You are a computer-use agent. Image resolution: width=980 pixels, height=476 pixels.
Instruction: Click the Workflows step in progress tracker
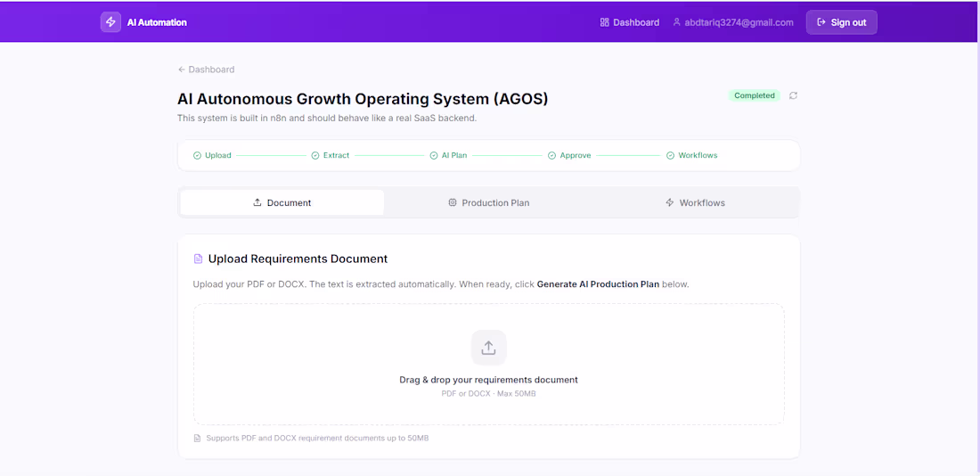click(692, 155)
